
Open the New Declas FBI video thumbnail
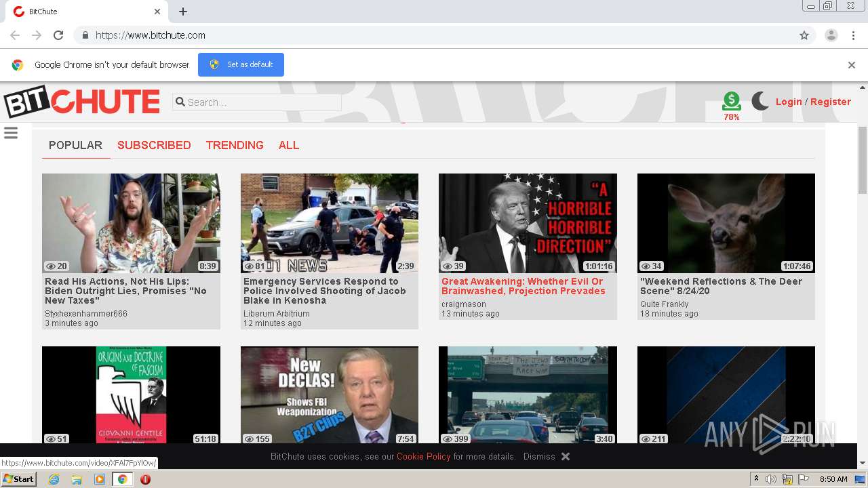pos(330,396)
